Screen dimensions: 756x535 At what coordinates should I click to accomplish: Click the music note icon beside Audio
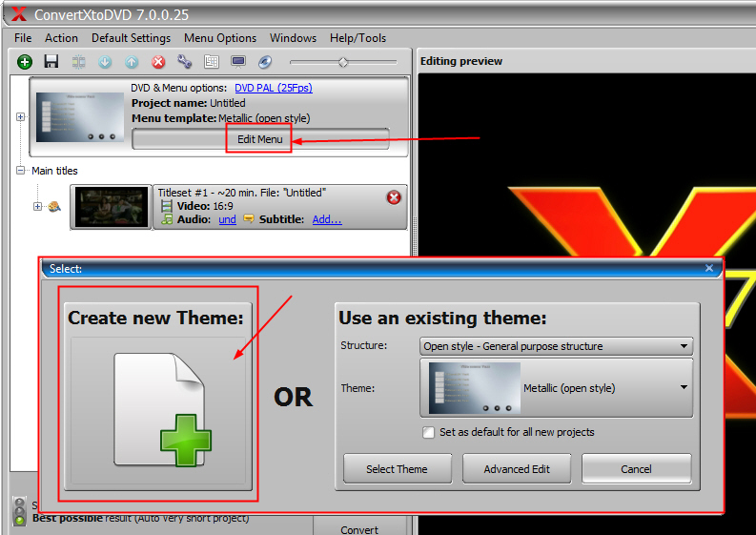(166, 219)
